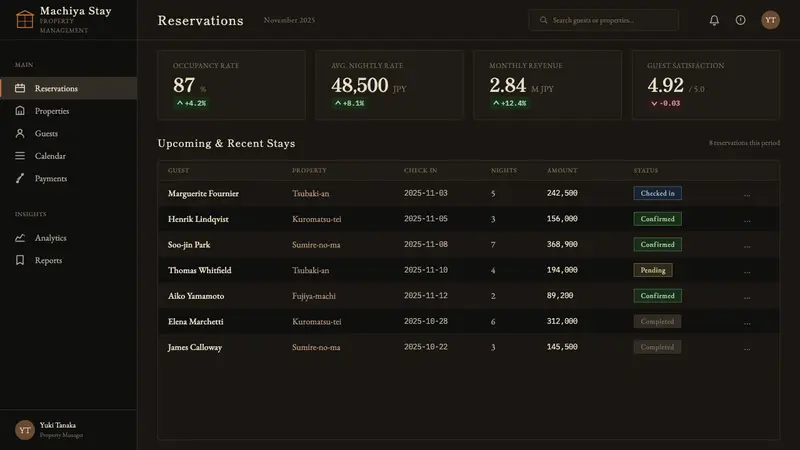The width and height of the screenshot is (800, 450).
Task: Open Reports under Insights
Action: click(x=68, y=260)
